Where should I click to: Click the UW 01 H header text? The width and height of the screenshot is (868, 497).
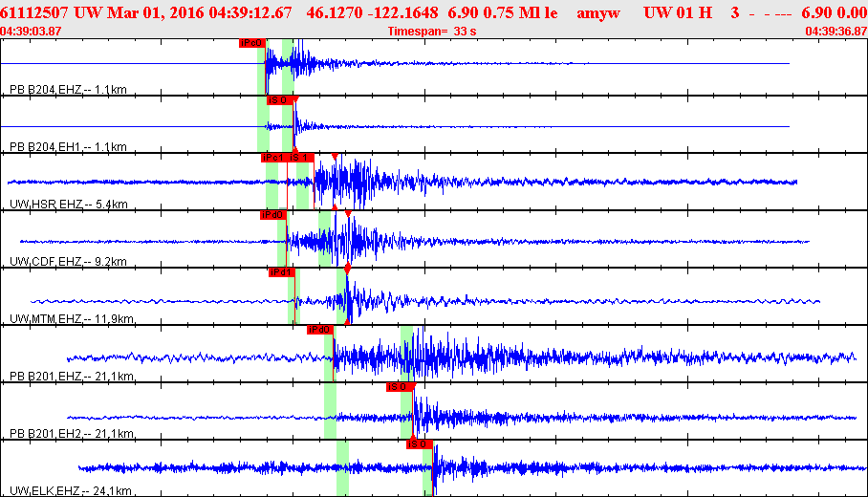click(678, 12)
